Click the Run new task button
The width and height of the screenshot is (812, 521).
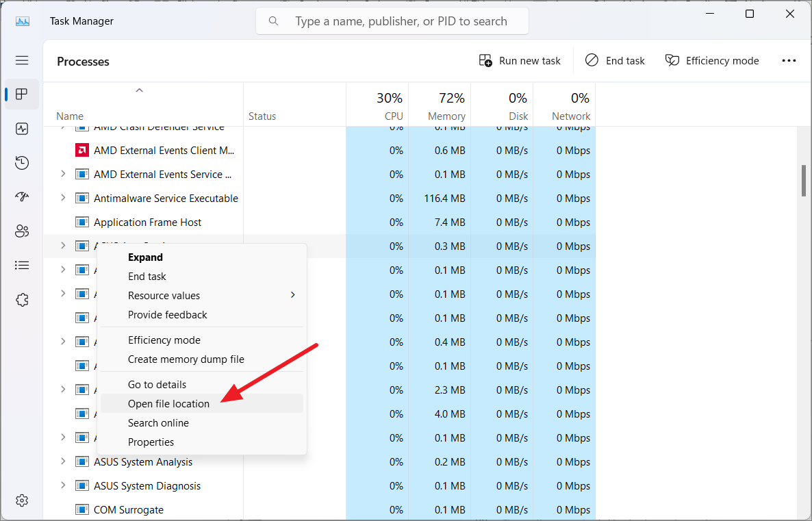coord(520,60)
